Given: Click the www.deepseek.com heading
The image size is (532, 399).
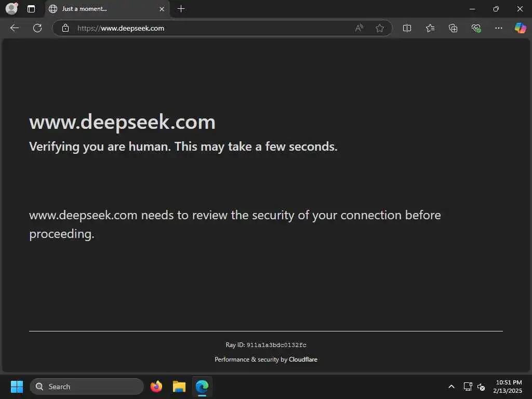Looking at the screenshot, I should [122, 122].
